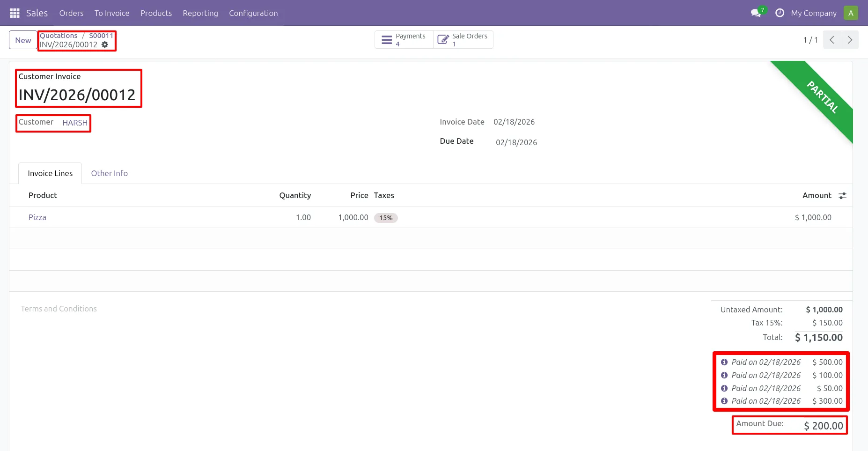Open the Payments smart button
Image resolution: width=868 pixels, height=451 pixels.
[x=404, y=40]
